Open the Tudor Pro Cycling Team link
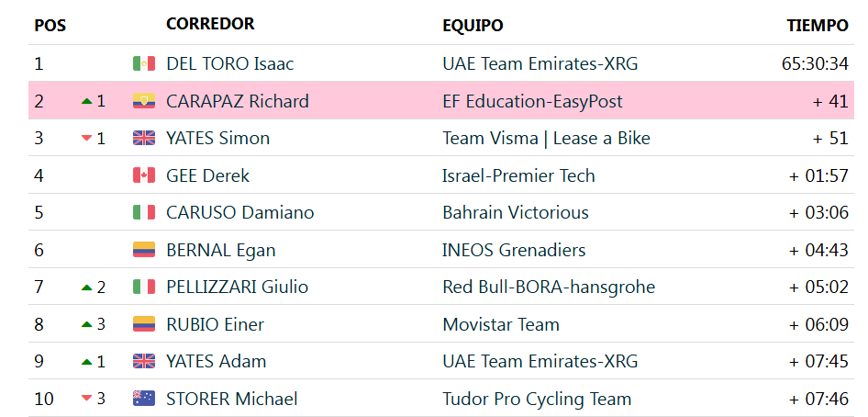This screenshot has width=868, height=417. pos(537,399)
